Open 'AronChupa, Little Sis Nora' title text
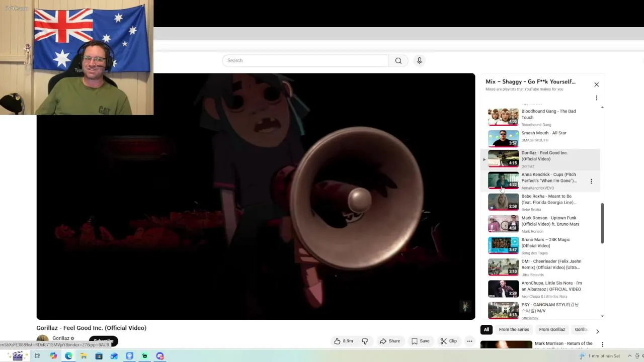644x362 pixels. click(552, 286)
